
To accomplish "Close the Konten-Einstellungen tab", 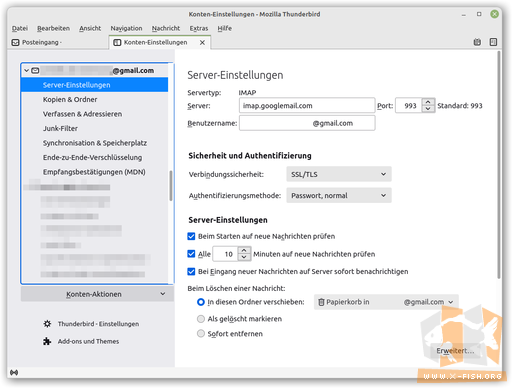I will pos(202,42).
